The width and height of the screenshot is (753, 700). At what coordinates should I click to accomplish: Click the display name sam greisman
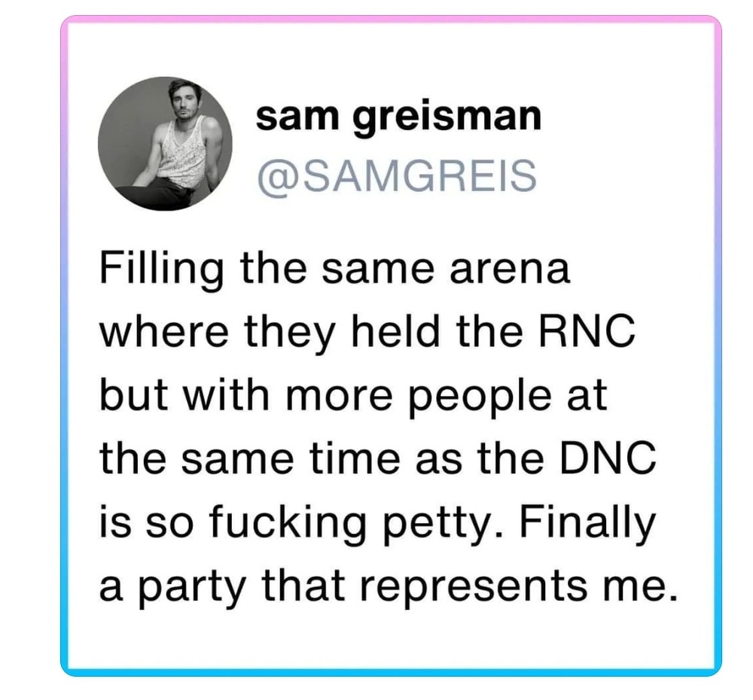pos(398,117)
